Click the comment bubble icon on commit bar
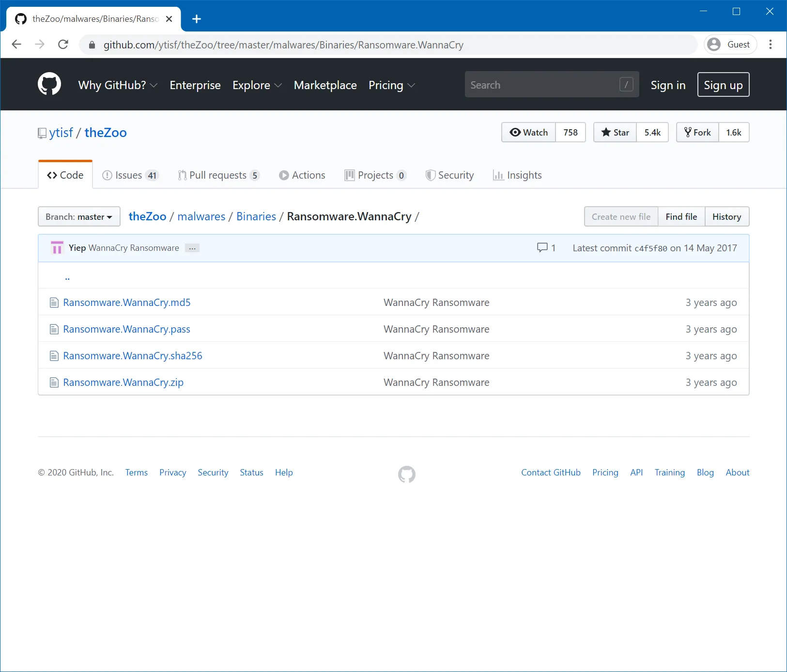This screenshot has height=672, width=787. [x=542, y=248]
